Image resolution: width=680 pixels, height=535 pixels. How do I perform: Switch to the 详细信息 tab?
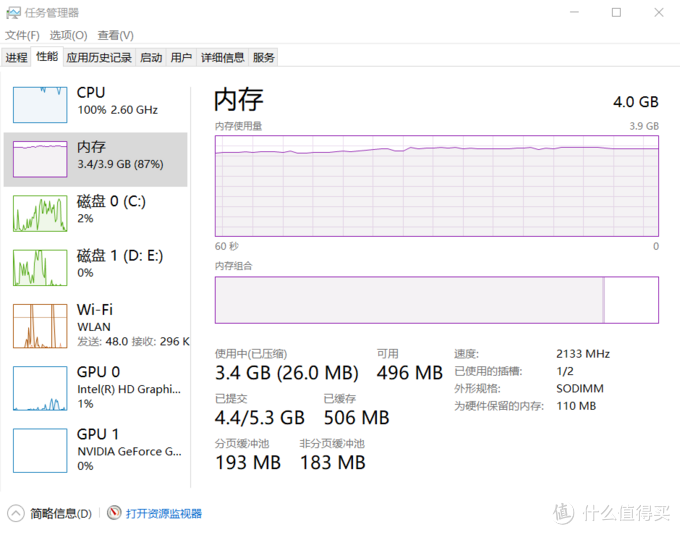(222, 57)
